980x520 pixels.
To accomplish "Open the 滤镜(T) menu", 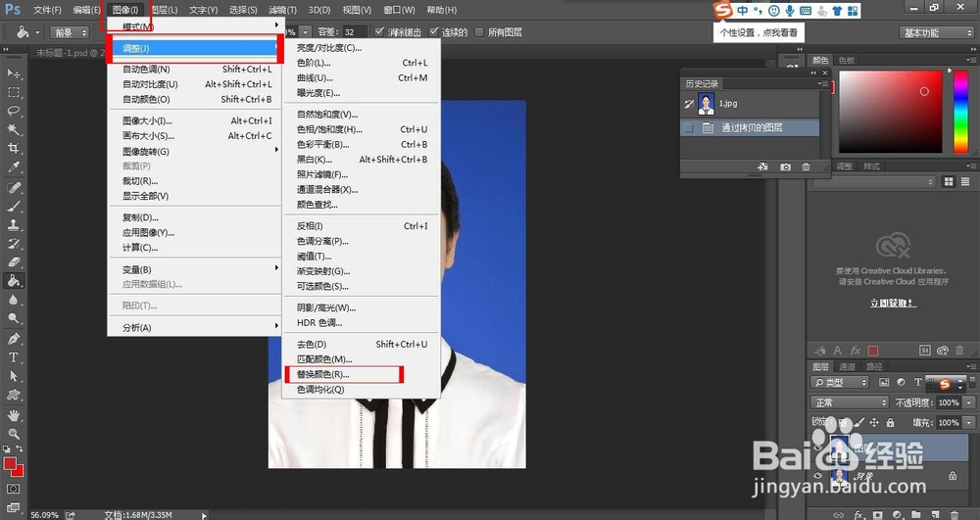I will pyautogui.click(x=282, y=10).
